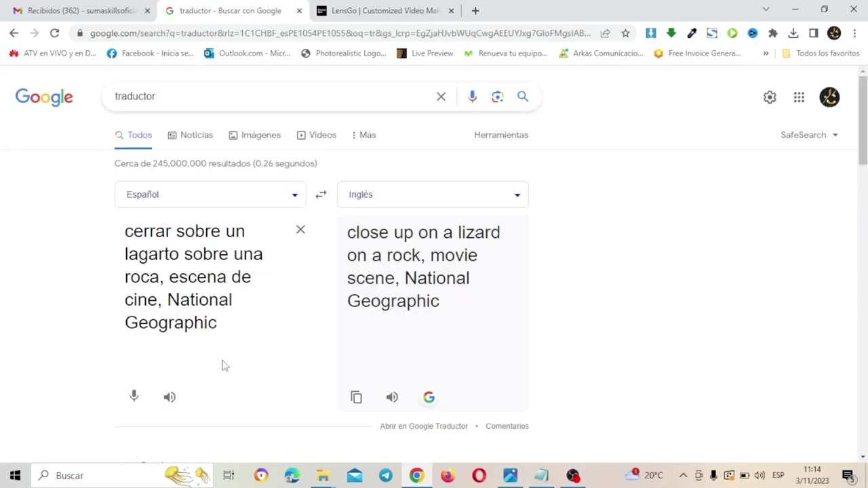Close the Gmail Recibidos tab

point(147,11)
